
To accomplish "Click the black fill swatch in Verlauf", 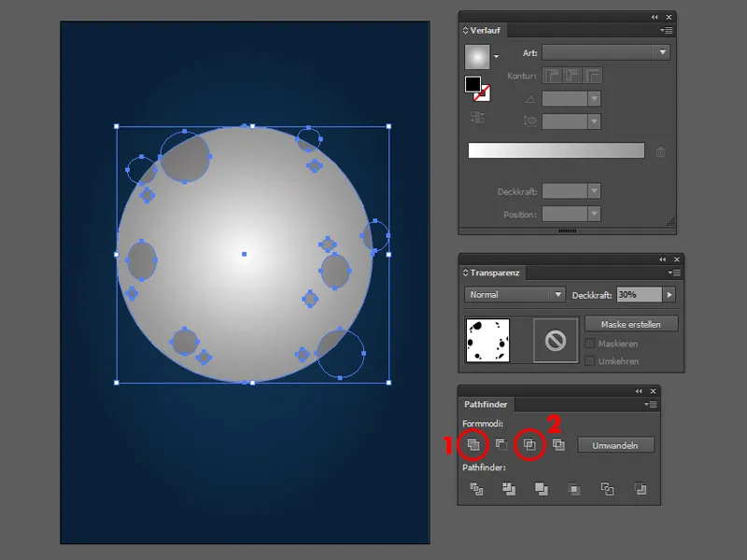I will [x=472, y=84].
